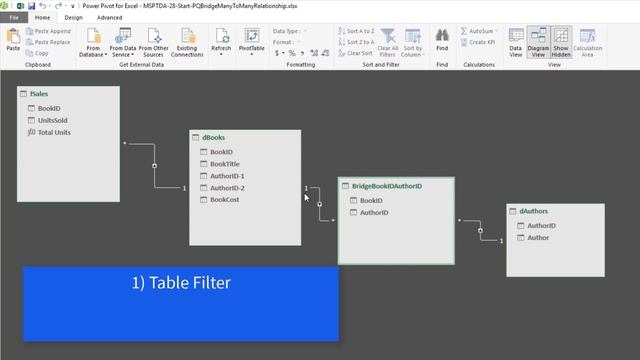This screenshot has height=360, width=640.
Task: Open Existing Connections
Action: 187,42
